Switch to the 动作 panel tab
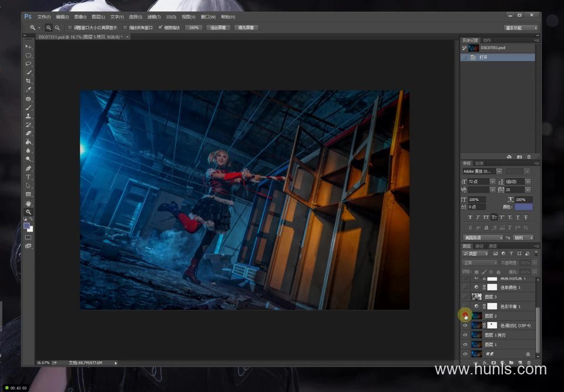This screenshot has width=564, height=392. 487,41
